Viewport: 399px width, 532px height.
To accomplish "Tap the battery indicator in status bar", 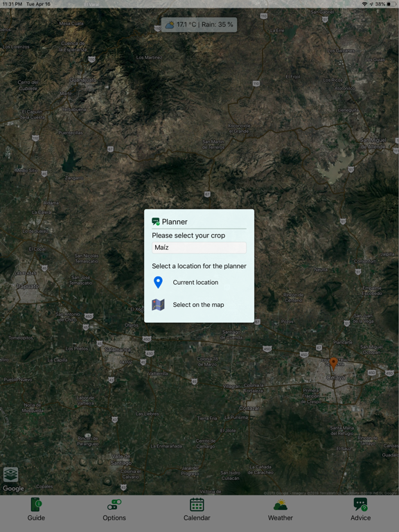I will pos(391,4).
